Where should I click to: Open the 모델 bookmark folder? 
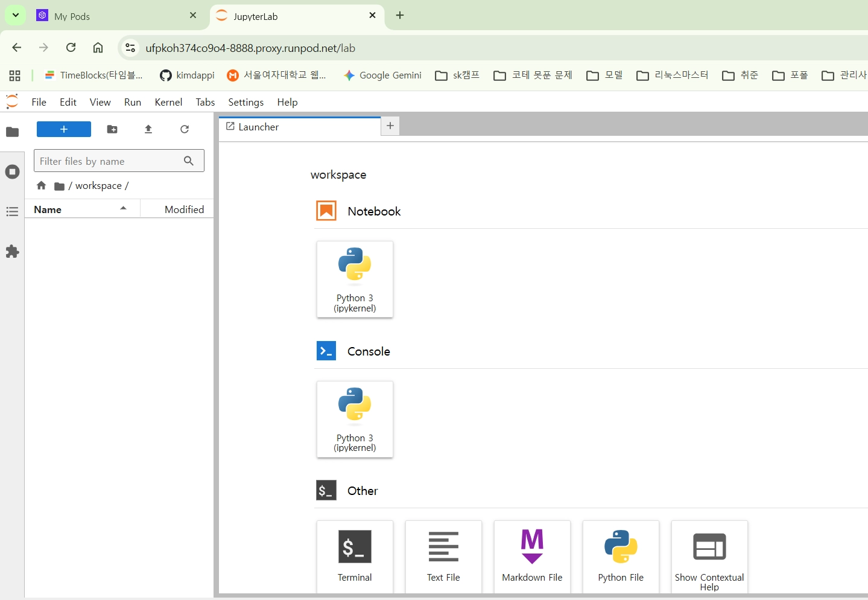click(605, 75)
